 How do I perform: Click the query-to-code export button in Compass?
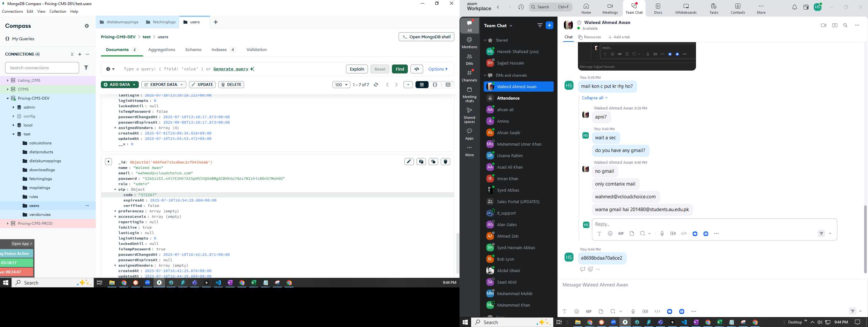pos(417,69)
